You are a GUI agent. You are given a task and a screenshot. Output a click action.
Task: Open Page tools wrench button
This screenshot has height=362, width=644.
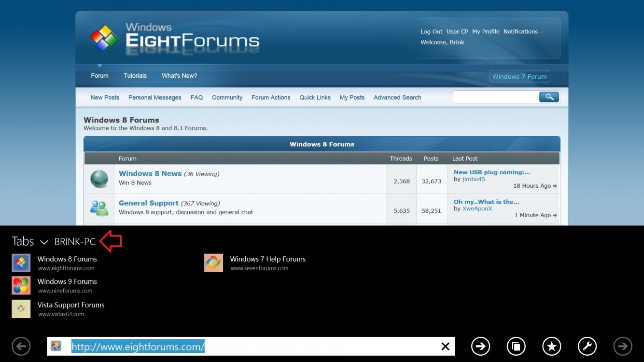coord(587,346)
